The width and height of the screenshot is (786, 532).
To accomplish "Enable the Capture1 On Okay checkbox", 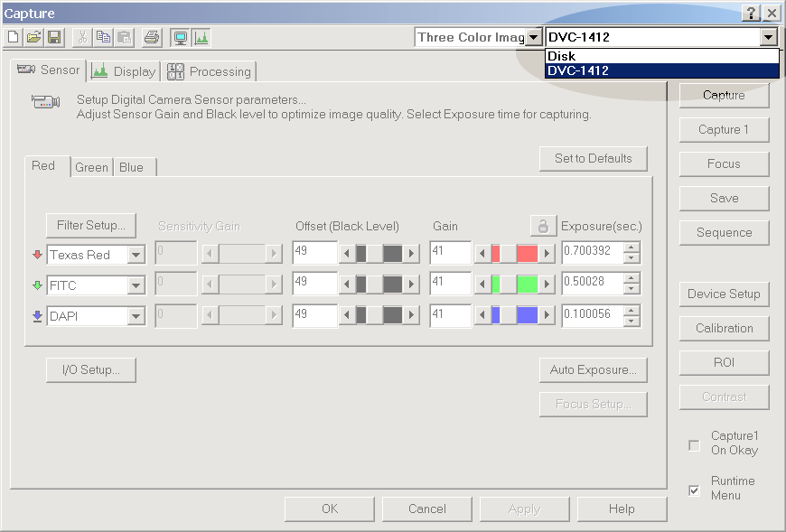I will pos(694,445).
